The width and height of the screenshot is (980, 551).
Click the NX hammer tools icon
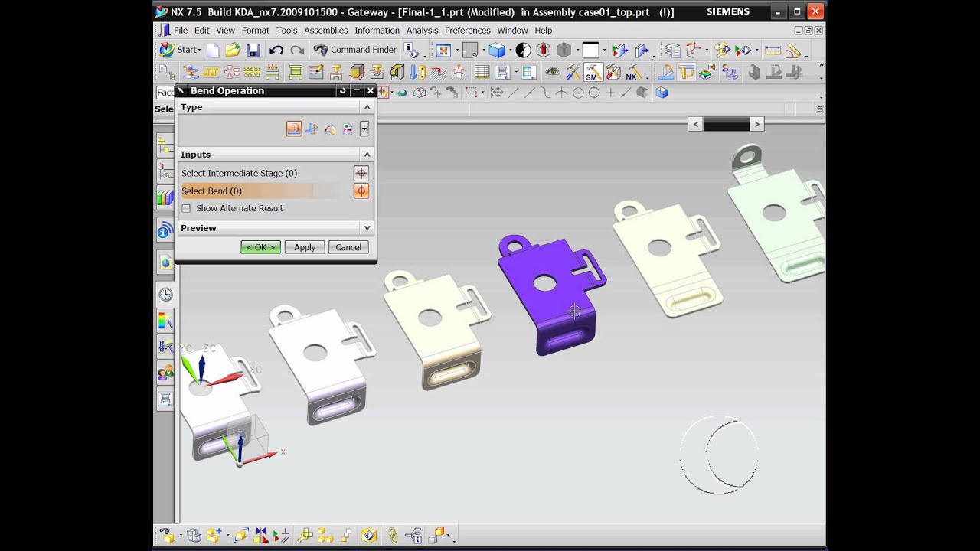[634, 72]
